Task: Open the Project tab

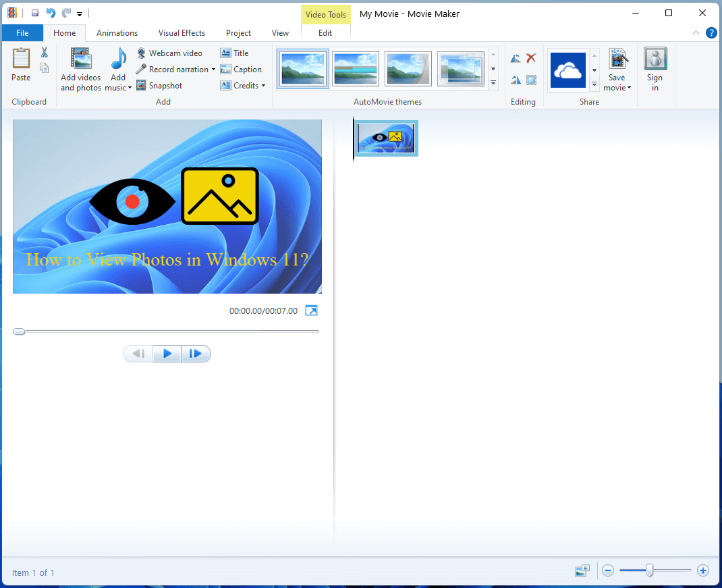Action: click(238, 32)
